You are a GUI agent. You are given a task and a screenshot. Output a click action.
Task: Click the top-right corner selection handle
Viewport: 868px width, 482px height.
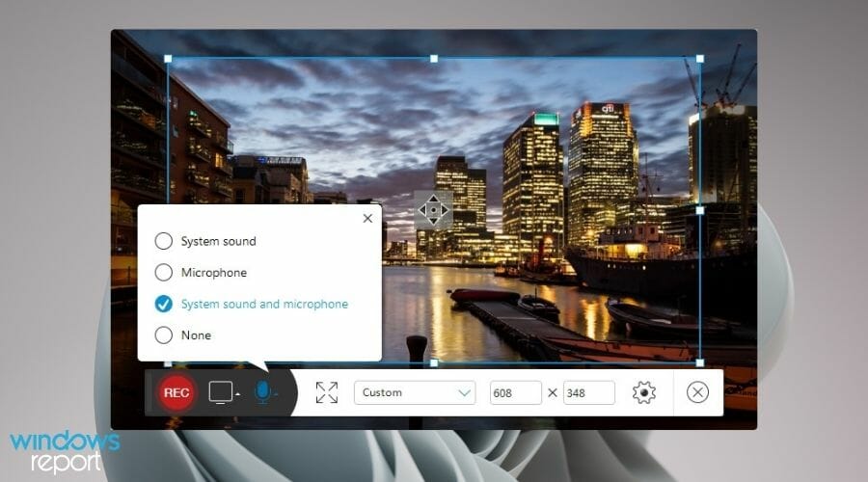pyautogui.click(x=700, y=59)
